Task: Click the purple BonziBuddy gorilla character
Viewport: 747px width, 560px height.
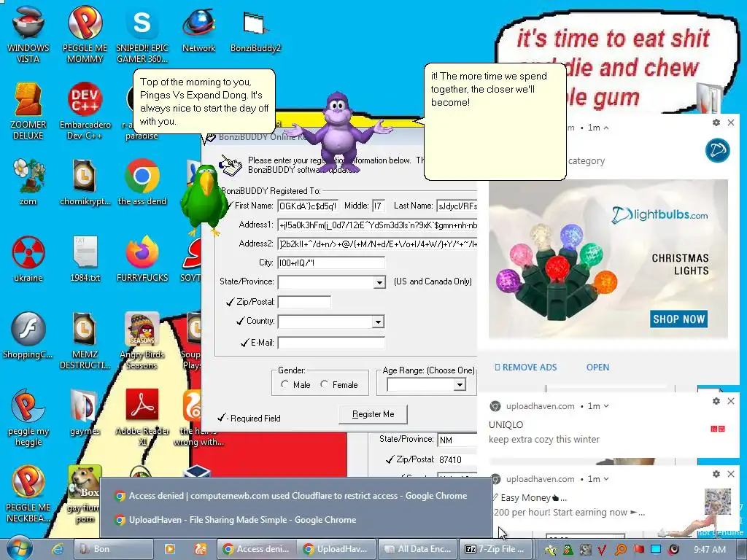Action: pos(338,131)
